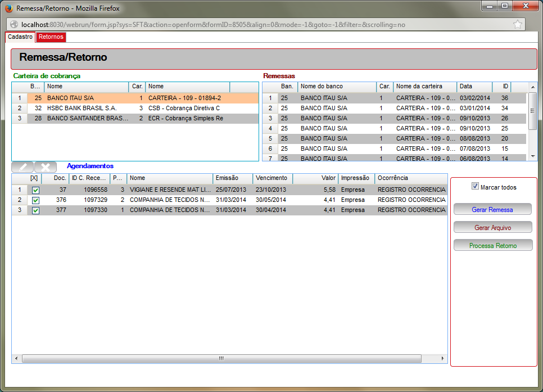Image resolution: width=543 pixels, height=392 pixels.
Task: Uncheck the checkbox for document 376
Action: coord(35,200)
